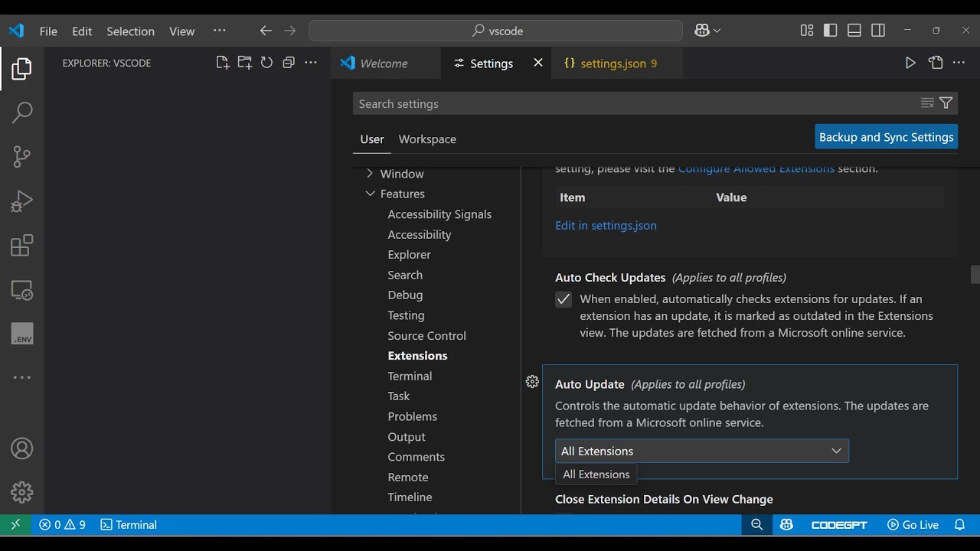Create a new file in Explorer

click(x=223, y=63)
